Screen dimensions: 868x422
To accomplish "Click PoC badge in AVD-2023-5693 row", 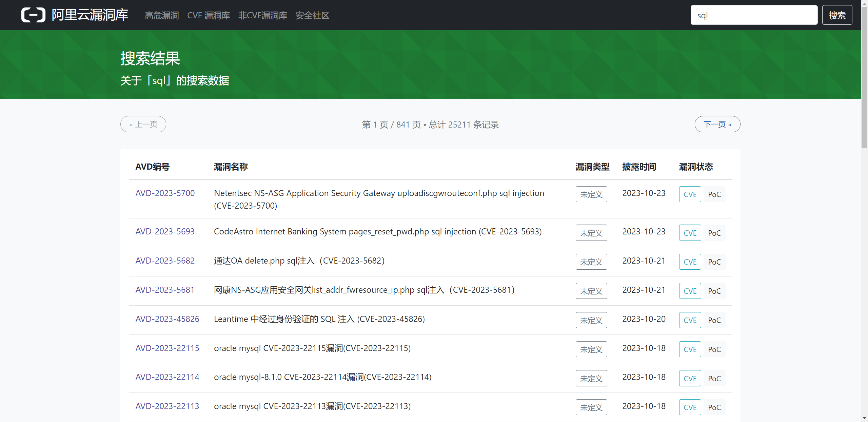I will [714, 233].
